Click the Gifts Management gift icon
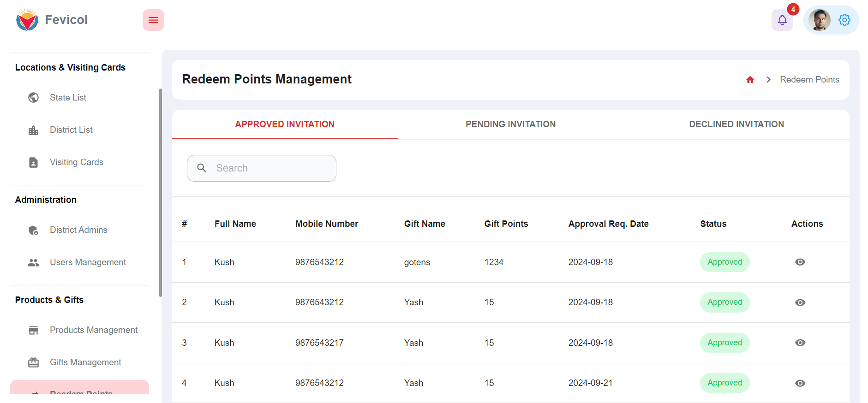 click(34, 362)
